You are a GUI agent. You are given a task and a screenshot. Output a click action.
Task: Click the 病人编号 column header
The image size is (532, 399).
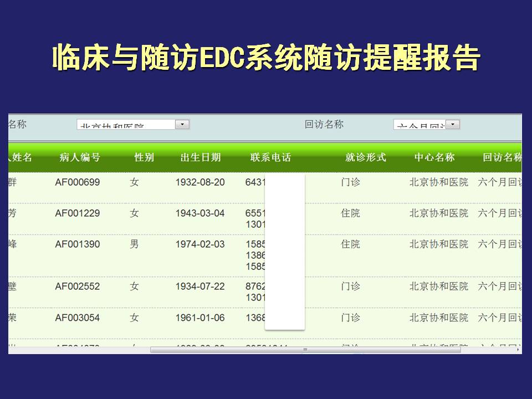80,157
